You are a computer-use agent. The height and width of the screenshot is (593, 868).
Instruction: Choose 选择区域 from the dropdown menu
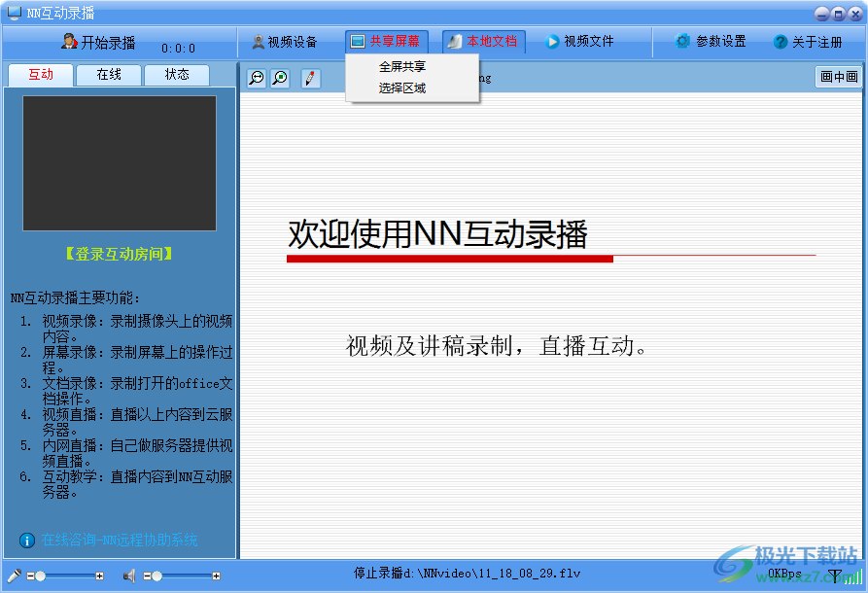pyautogui.click(x=402, y=88)
